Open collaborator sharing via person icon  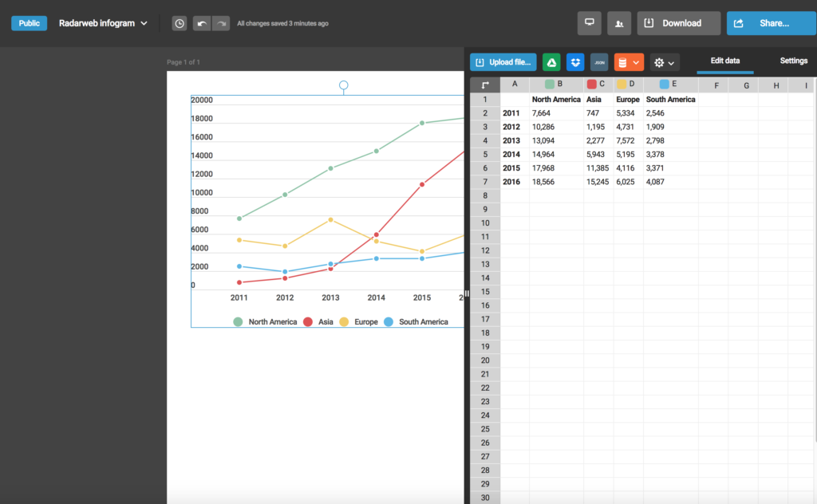619,23
